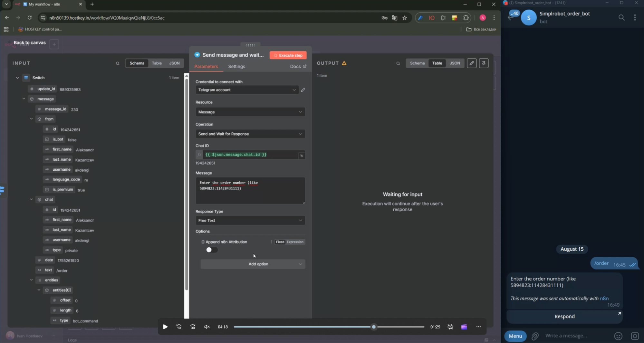This screenshot has width=644, height=343.
Task: Click the Execute step button
Action: [288, 55]
